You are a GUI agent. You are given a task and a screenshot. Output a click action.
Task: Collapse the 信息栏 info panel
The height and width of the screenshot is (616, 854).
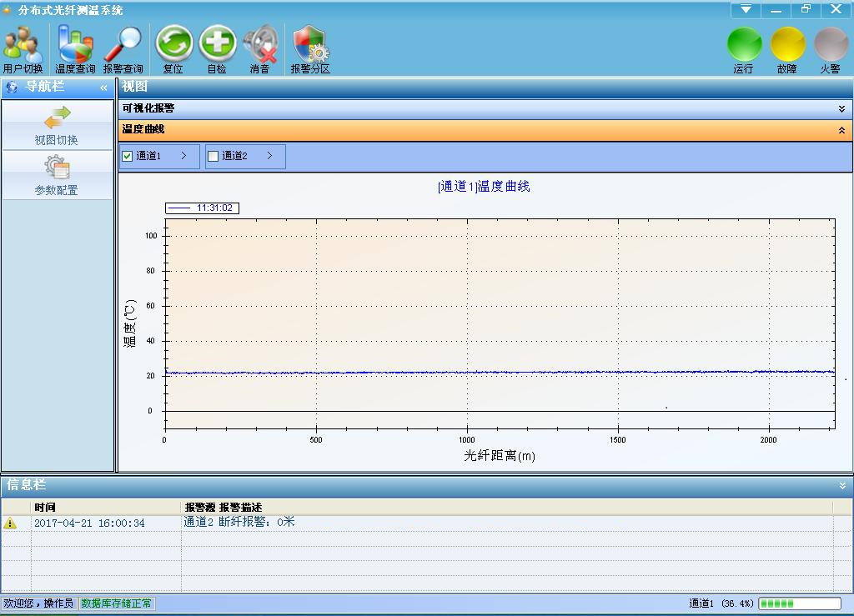click(x=842, y=485)
